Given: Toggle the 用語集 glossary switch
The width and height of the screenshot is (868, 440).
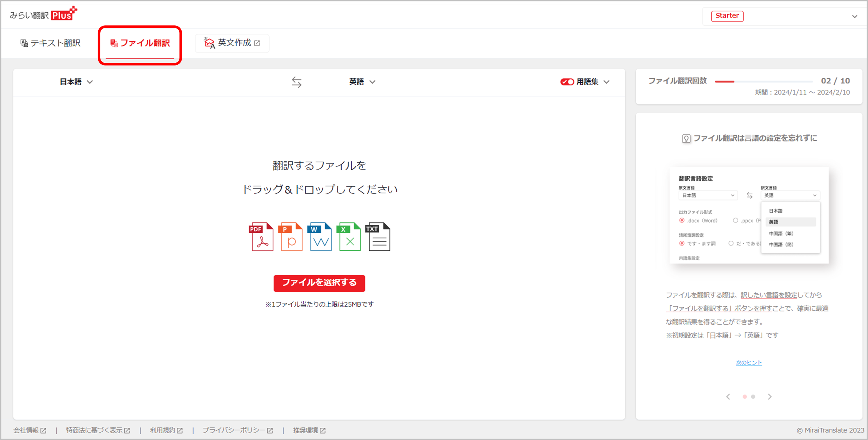Looking at the screenshot, I should point(567,82).
